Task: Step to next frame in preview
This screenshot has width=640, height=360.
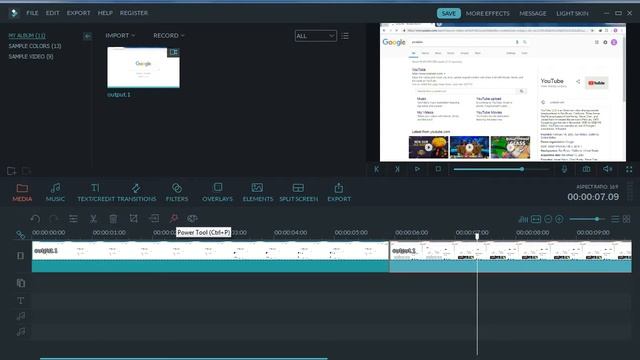Action: coord(397,169)
